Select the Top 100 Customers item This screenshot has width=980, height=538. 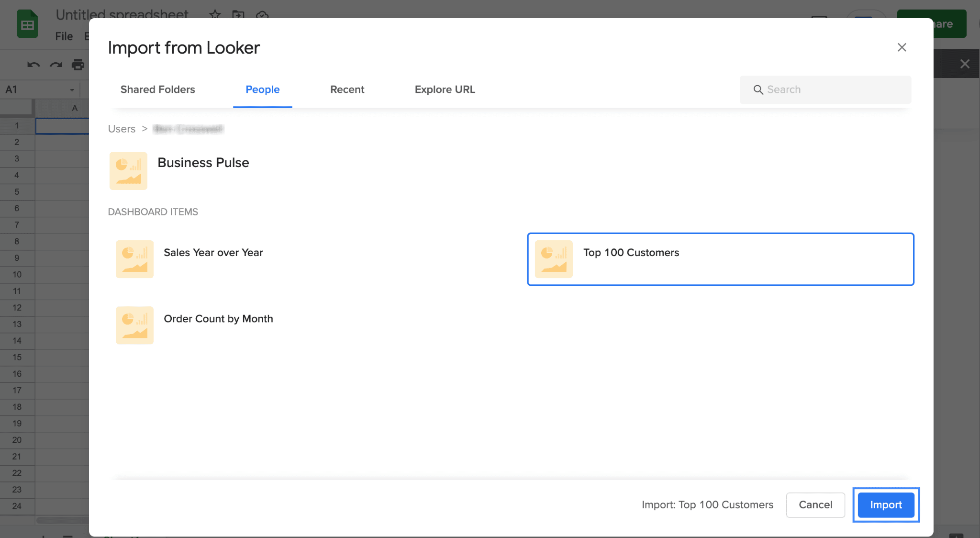coord(720,259)
